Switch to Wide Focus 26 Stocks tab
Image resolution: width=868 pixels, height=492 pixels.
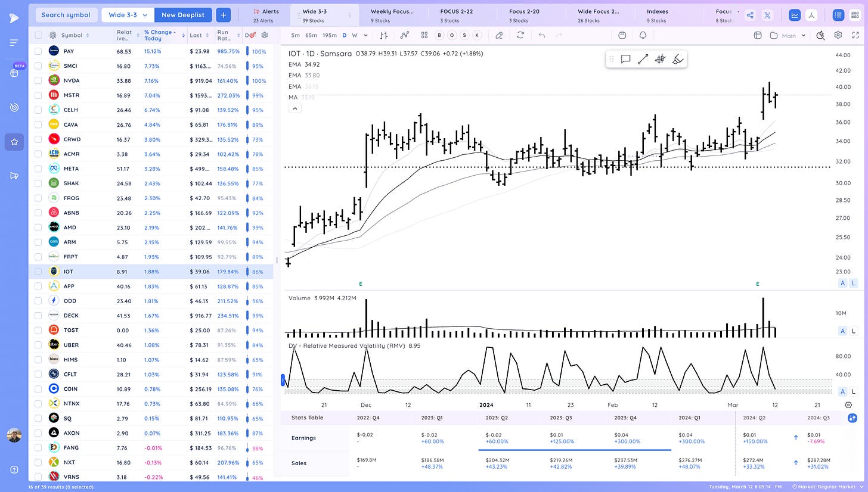point(598,15)
